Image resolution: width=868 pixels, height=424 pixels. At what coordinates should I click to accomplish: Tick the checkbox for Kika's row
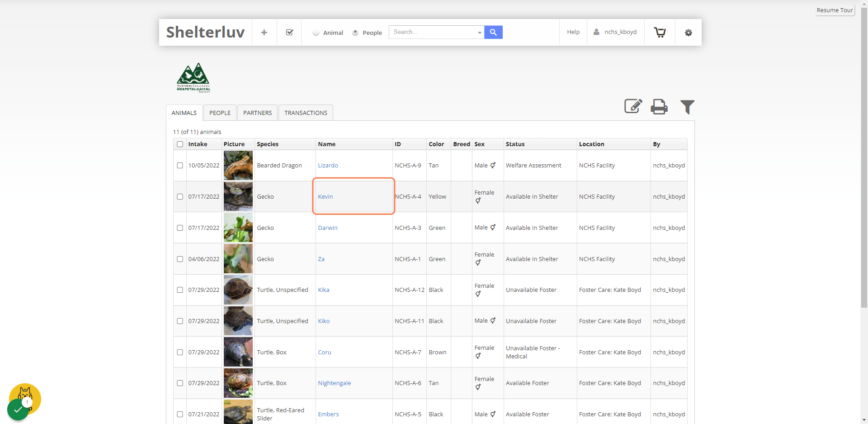tap(180, 290)
